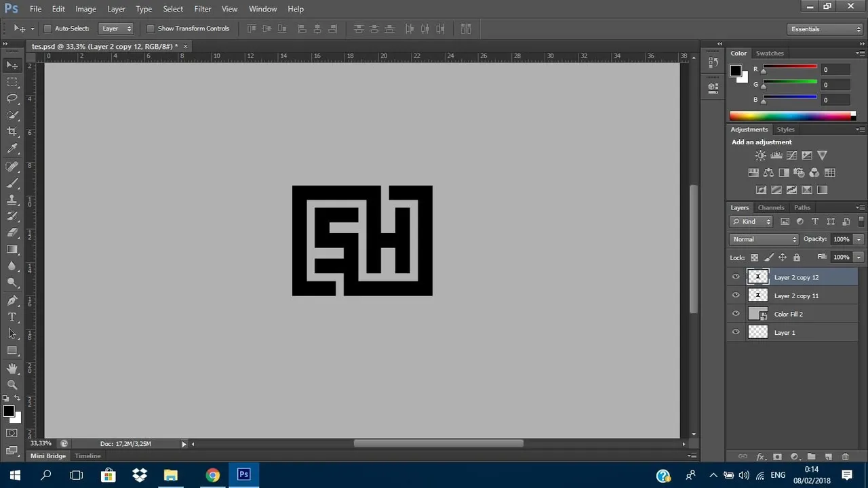This screenshot has height=488, width=868.
Task: Add a Color Balance adjustment
Action: [x=768, y=173]
